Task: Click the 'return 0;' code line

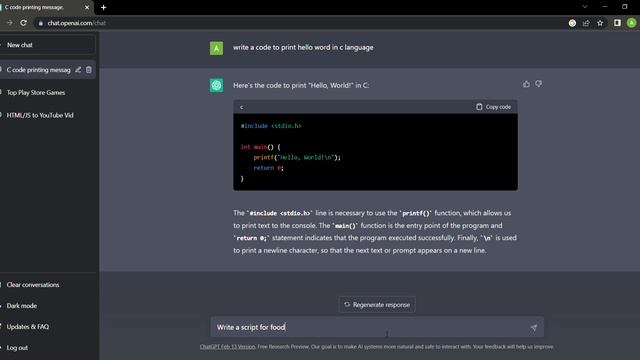Action: pyautogui.click(x=268, y=168)
